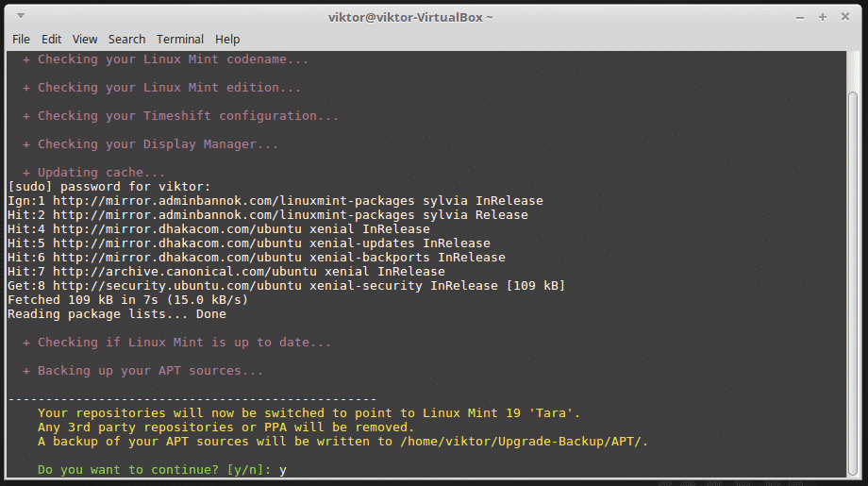Screen dimensions: 868x486
Task: Open the Search menu
Action: (x=126, y=40)
